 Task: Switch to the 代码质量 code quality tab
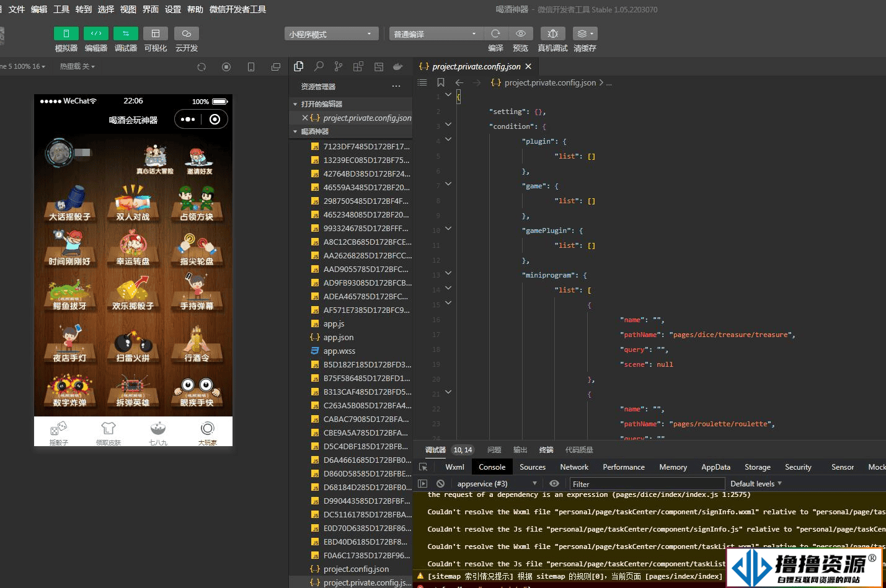click(579, 450)
